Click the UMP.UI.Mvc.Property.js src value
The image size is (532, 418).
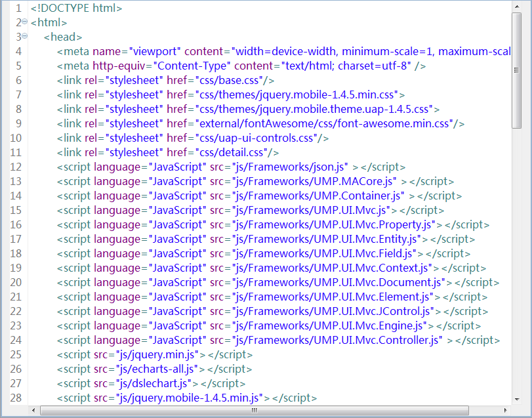point(333,224)
